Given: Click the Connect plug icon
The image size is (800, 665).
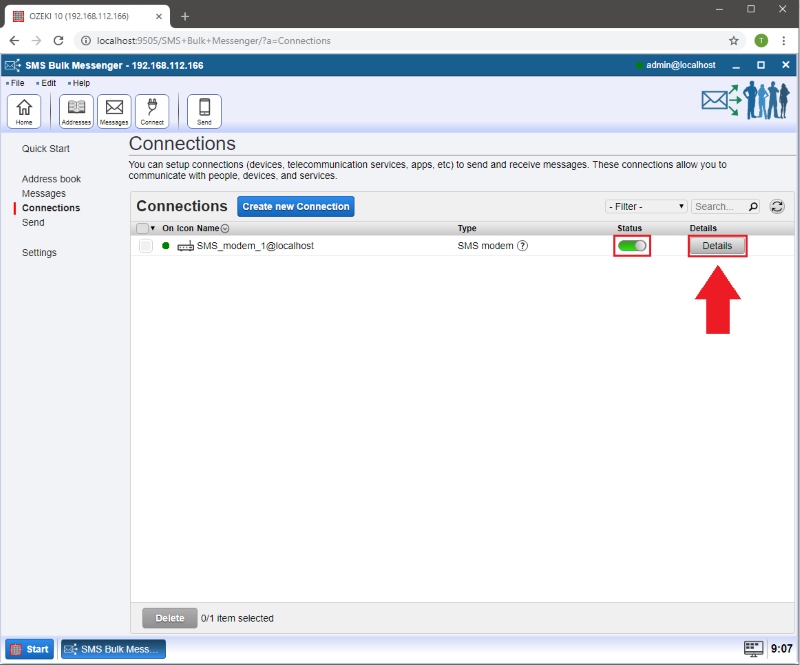Looking at the screenshot, I should click(152, 111).
